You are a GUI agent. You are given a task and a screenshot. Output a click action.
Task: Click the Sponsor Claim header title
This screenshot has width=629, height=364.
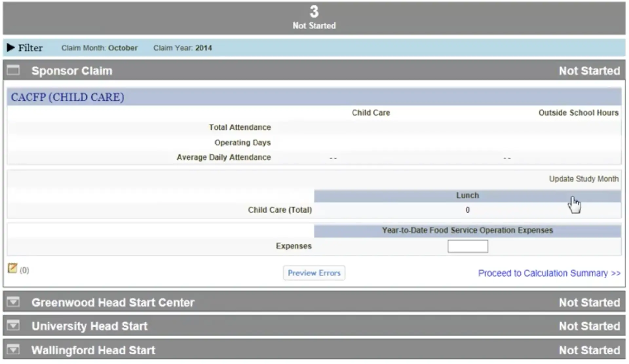72,71
